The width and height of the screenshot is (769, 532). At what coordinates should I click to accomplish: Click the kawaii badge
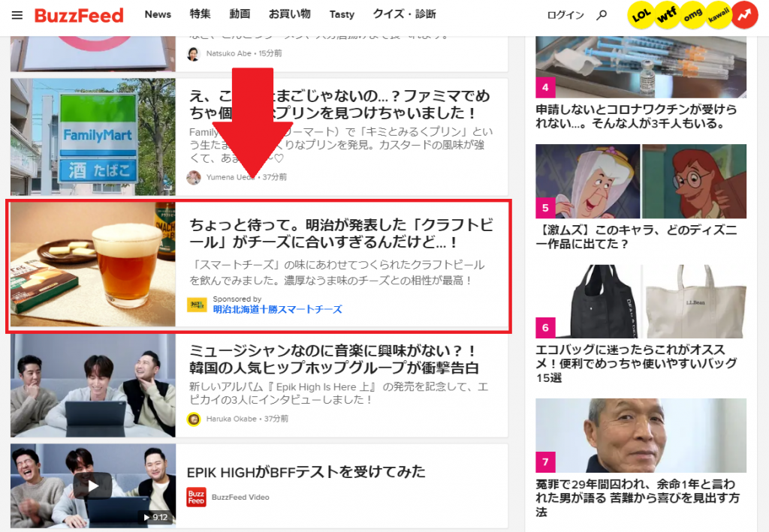[x=719, y=15]
